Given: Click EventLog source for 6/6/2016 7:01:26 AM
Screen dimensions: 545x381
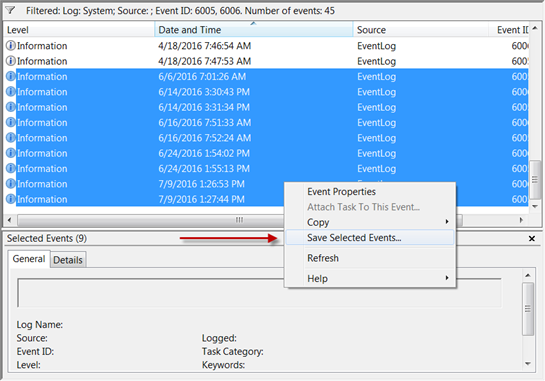Looking at the screenshot, I should (376, 76).
